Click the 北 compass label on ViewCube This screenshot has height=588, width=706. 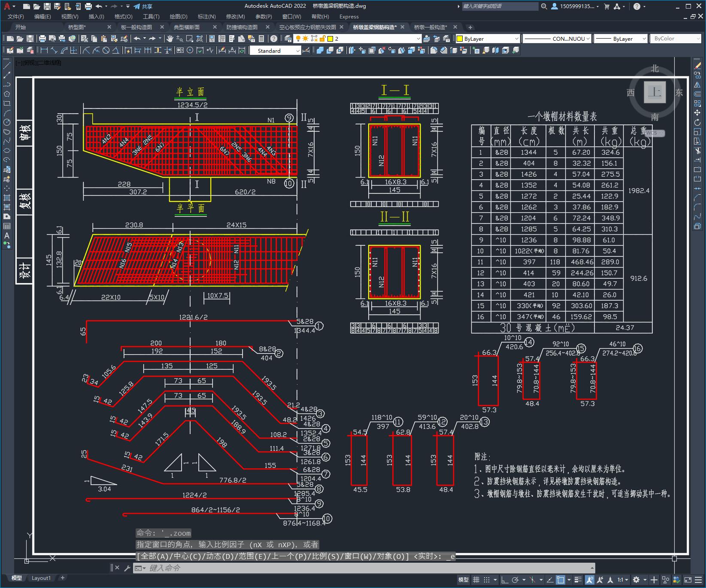pyautogui.click(x=654, y=69)
